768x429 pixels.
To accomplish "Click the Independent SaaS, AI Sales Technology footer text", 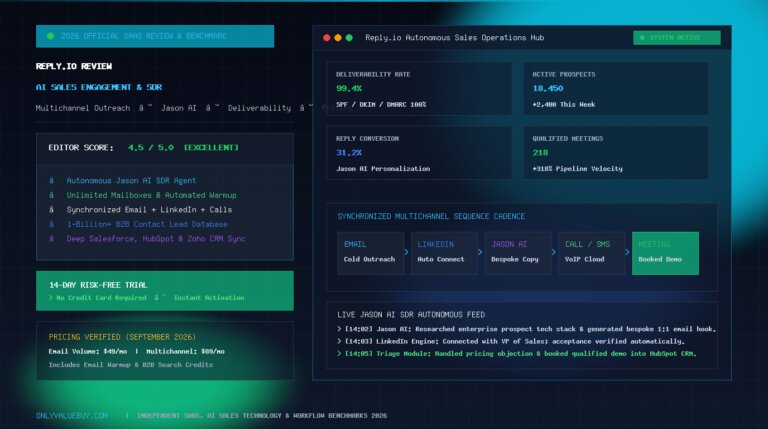I will pos(262,415).
